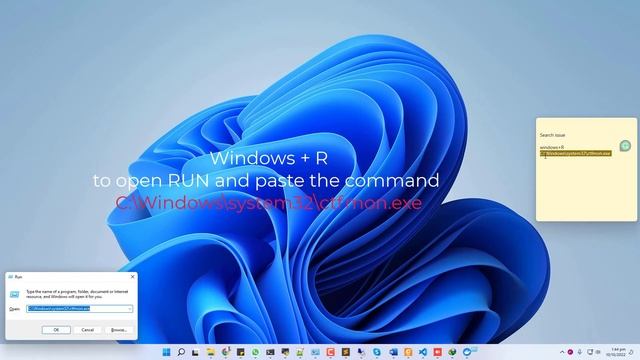Open Visual Studio Code from the taskbar

423,352
